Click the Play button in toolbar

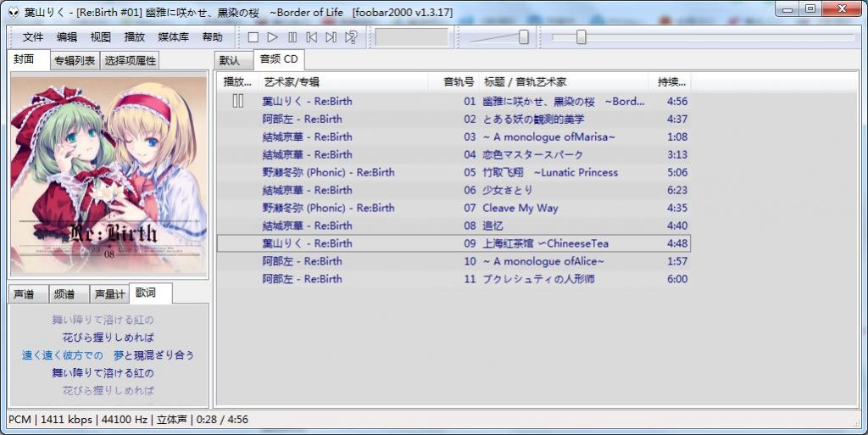272,37
